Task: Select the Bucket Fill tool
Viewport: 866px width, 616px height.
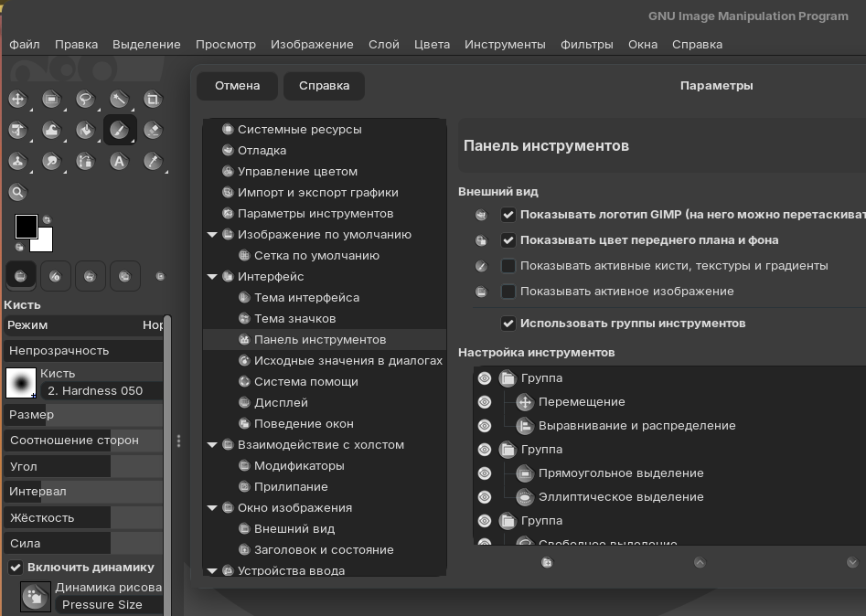Action: (85, 131)
